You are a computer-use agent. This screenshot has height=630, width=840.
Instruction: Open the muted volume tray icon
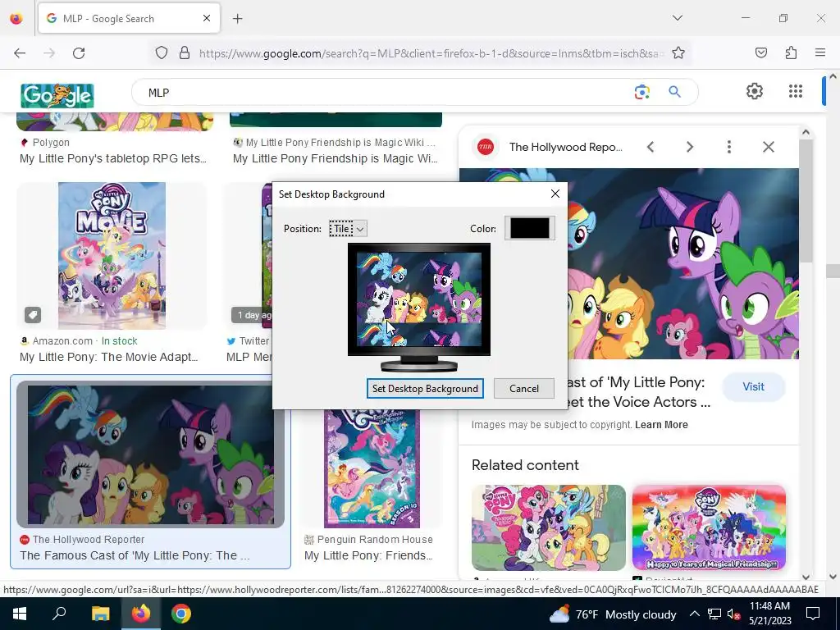[733, 614]
